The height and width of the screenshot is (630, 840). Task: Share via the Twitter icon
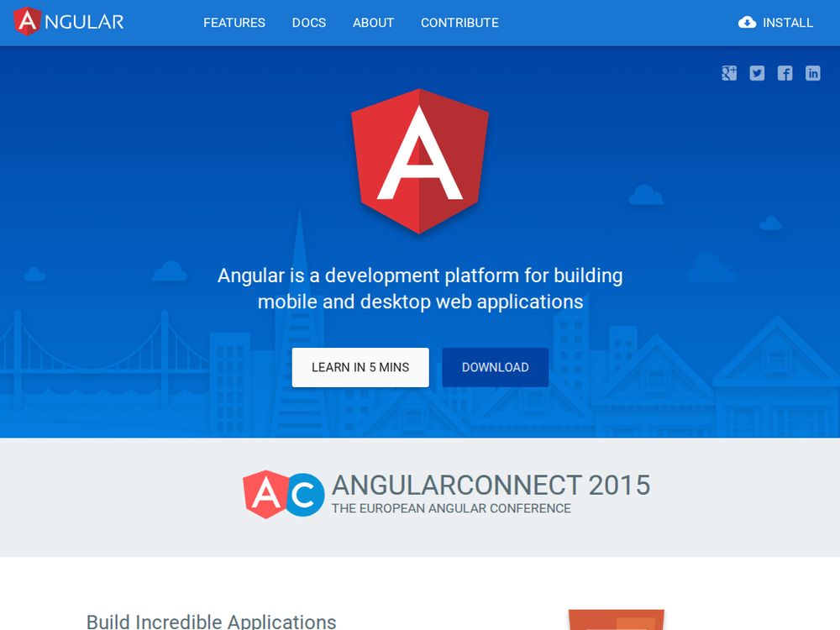(x=757, y=73)
